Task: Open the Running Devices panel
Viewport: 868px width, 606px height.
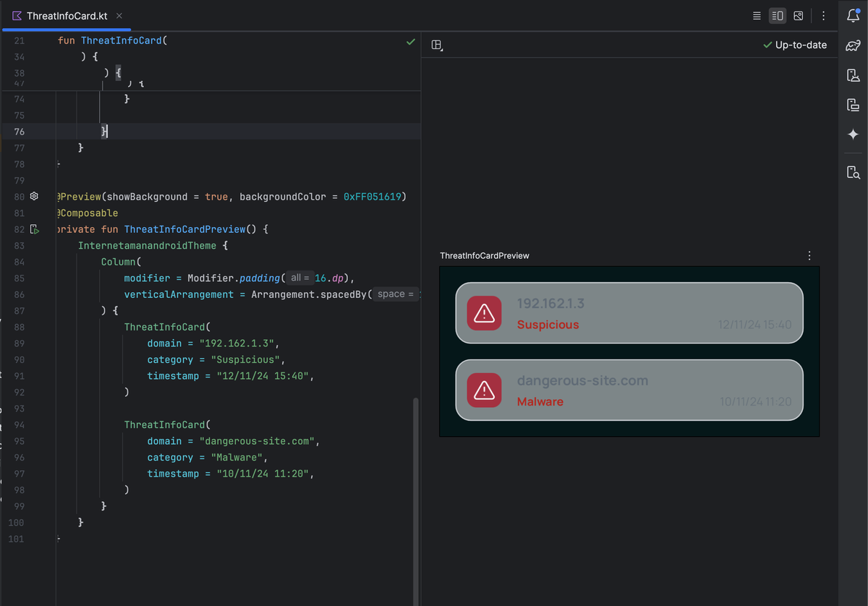Action: tap(853, 106)
